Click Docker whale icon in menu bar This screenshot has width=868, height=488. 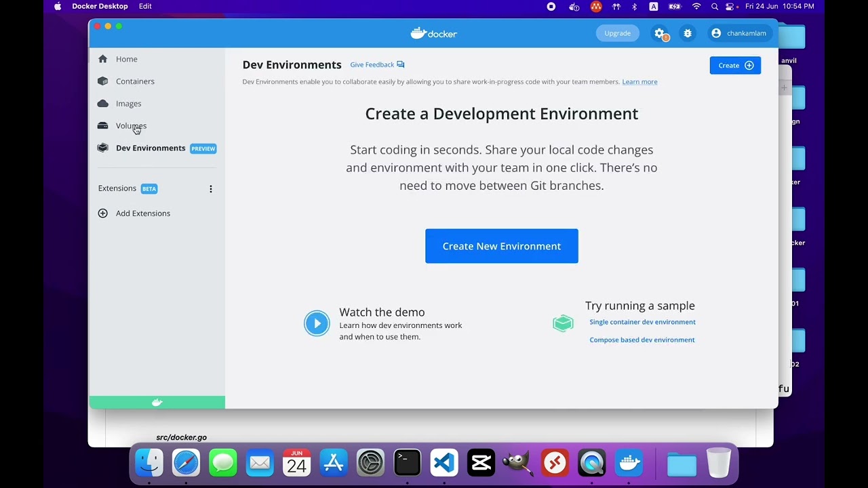coord(574,6)
